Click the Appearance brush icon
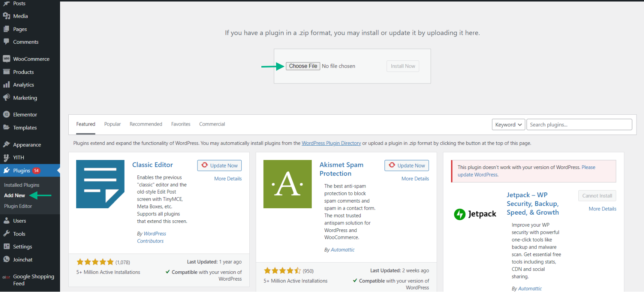Viewport: 644px width, 292px height. click(x=6, y=144)
